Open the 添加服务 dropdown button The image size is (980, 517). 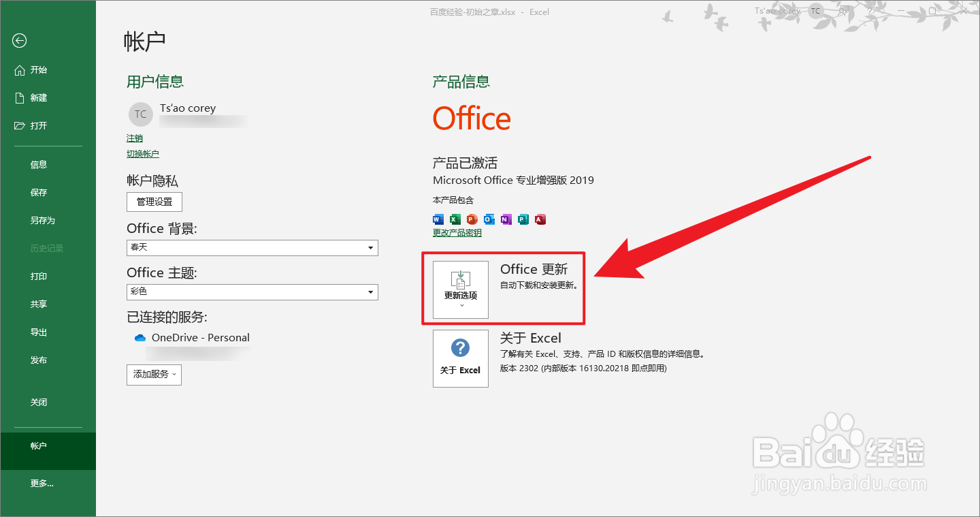[x=154, y=375]
